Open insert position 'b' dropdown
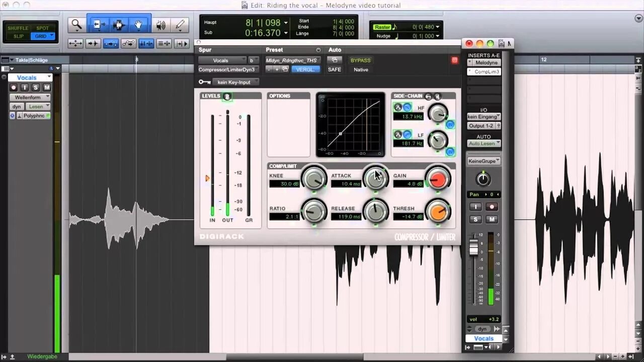 (x=254, y=60)
